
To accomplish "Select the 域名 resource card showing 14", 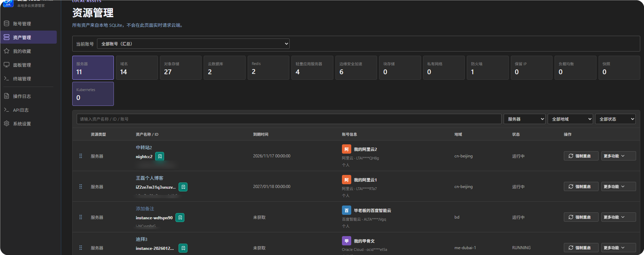I will pyautogui.click(x=137, y=68).
